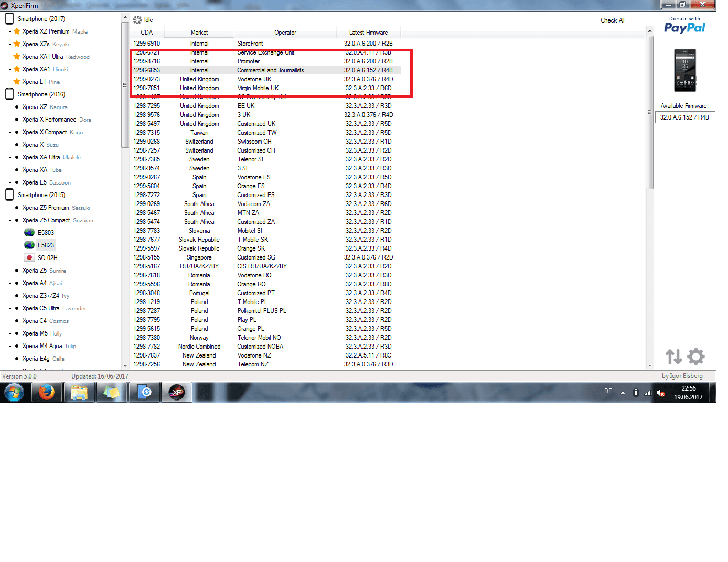Click the muted volume tray icon
The height and width of the screenshot is (562, 728).
661,393
